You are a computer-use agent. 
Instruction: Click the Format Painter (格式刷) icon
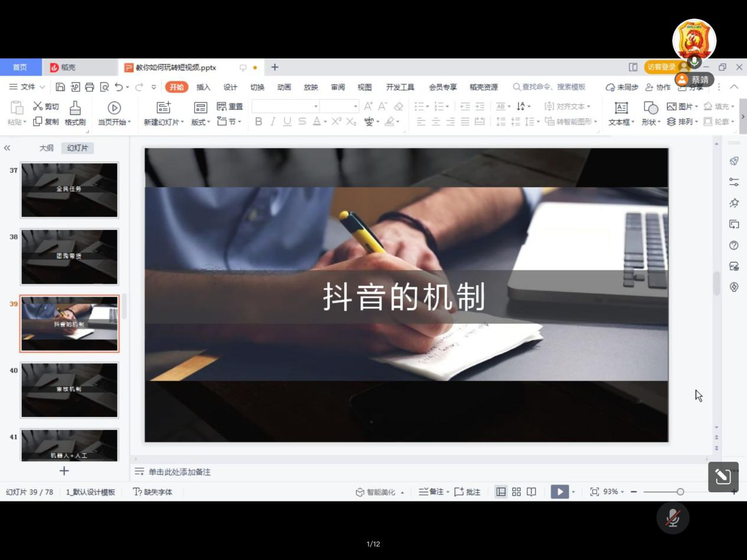(75, 107)
